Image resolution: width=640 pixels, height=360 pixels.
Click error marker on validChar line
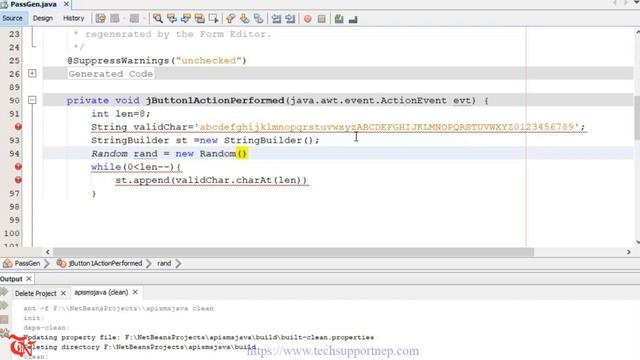[18, 127]
